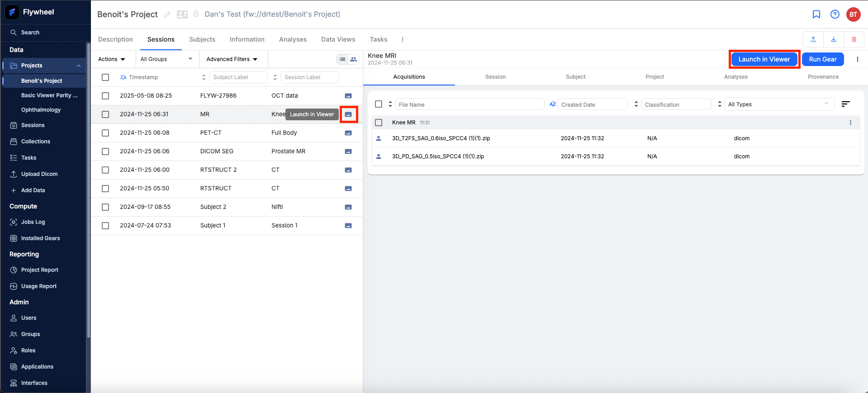
Task: Click the upload icon in tab bar
Action: (813, 39)
